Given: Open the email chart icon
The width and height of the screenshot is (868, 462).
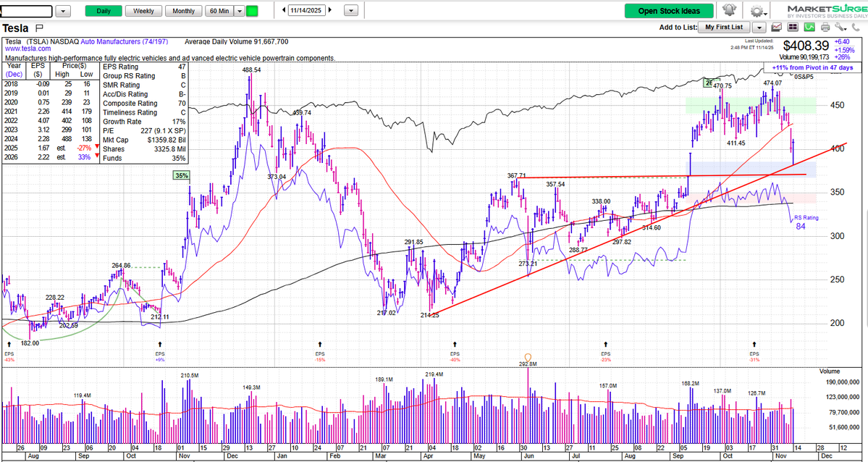Looking at the screenshot, I should click(776, 27).
